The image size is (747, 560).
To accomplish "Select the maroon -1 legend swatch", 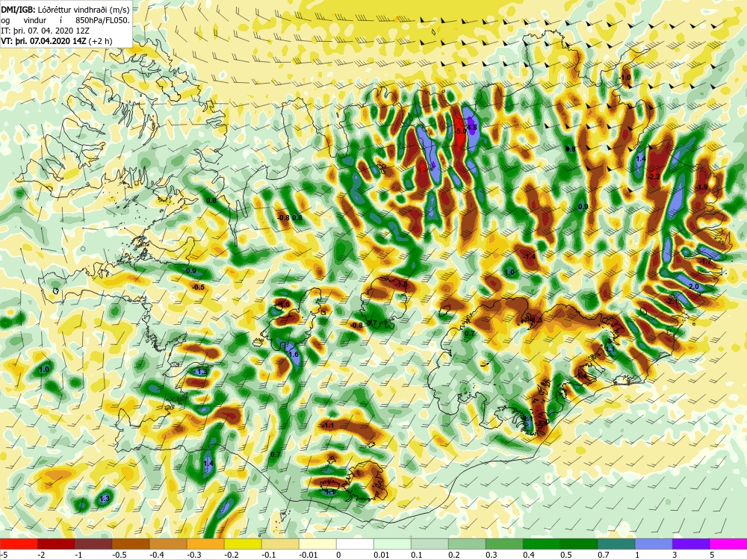I will 93,544.
